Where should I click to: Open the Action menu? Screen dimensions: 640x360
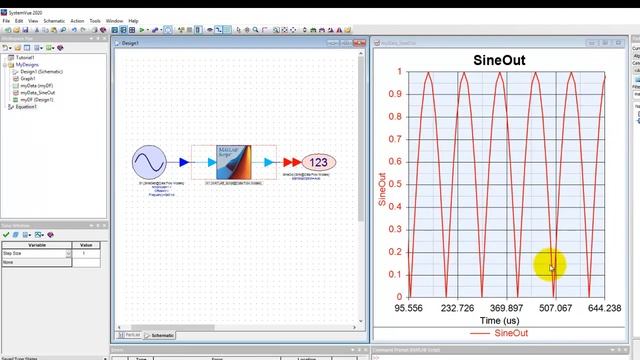pos(77,21)
